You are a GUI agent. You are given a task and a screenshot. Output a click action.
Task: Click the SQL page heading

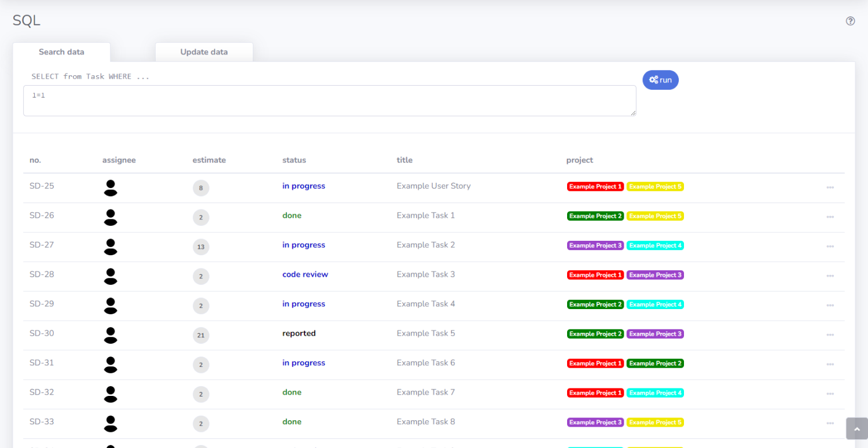click(x=27, y=21)
